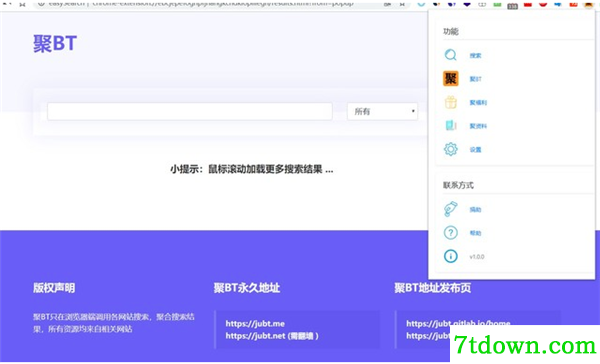Click the orange 聚 icon in popup

[450, 78]
